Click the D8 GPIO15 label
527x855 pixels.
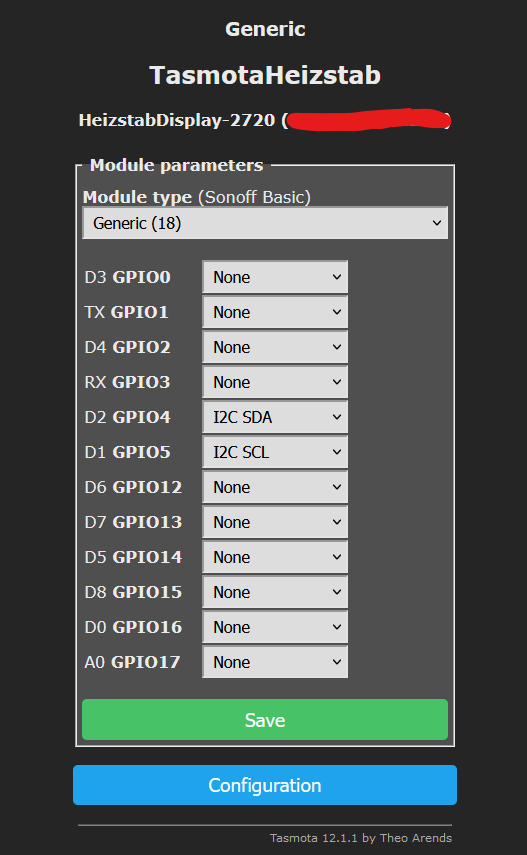click(x=133, y=592)
